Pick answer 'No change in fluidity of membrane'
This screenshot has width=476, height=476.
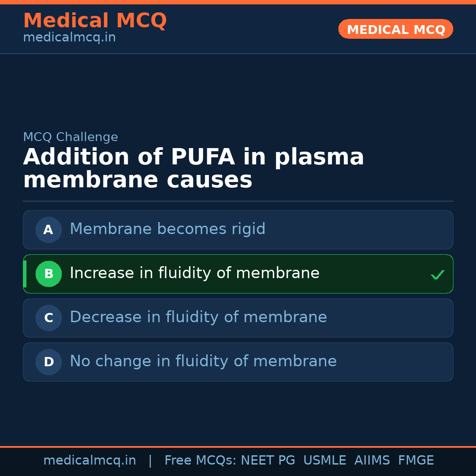203,361
